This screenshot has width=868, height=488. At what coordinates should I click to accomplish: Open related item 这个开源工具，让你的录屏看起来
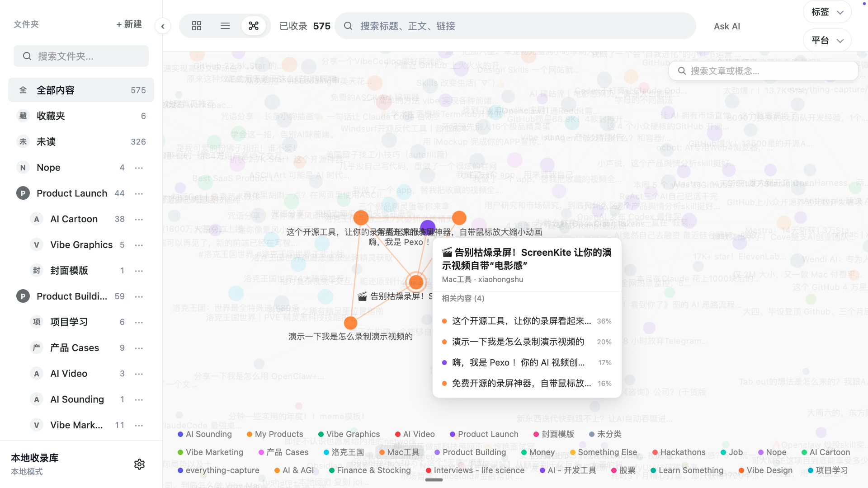click(x=527, y=321)
